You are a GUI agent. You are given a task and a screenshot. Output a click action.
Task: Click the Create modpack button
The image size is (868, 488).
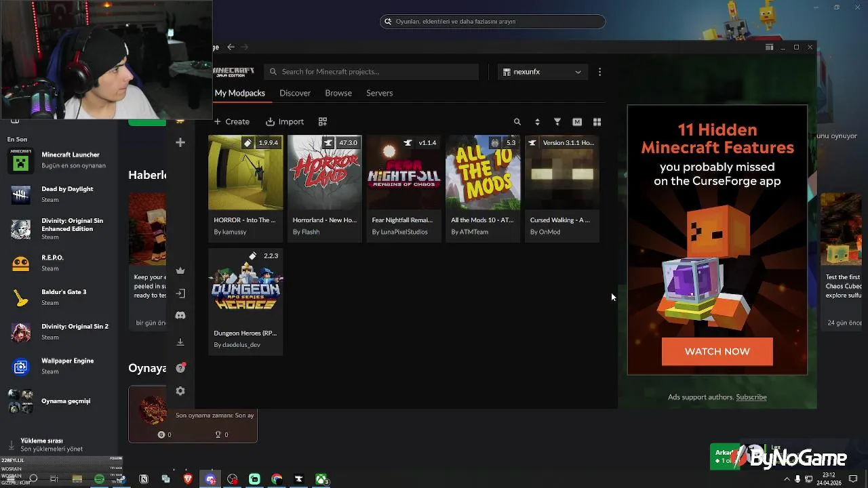232,121
